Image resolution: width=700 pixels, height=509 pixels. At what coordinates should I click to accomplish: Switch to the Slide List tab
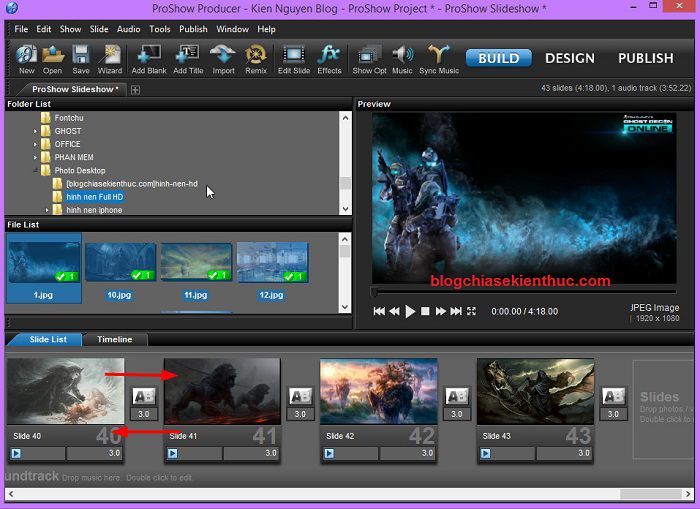pos(48,339)
